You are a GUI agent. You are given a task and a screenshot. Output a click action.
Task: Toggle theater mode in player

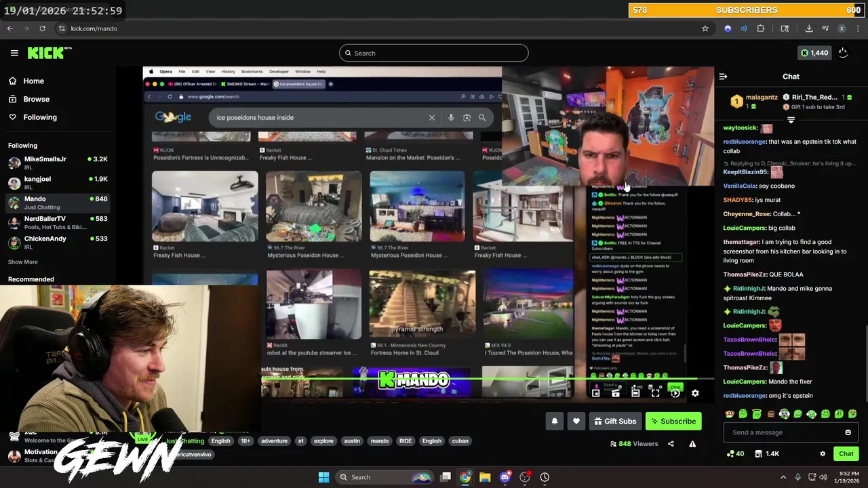(x=635, y=393)
